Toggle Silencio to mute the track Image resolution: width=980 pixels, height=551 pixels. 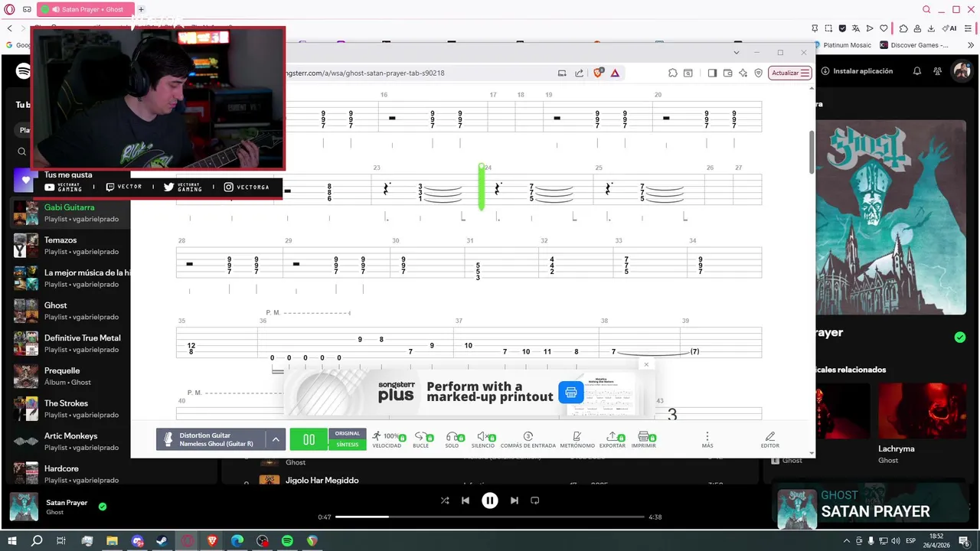click(483, 439)
